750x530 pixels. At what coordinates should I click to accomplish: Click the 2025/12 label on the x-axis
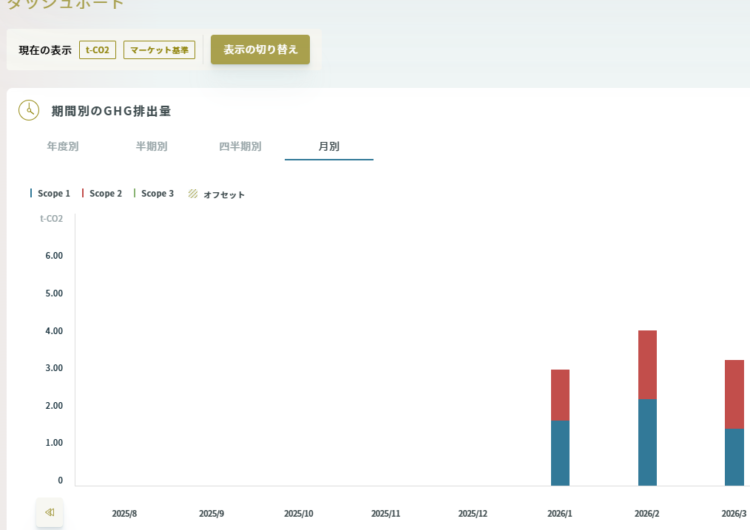pos(473,514)
